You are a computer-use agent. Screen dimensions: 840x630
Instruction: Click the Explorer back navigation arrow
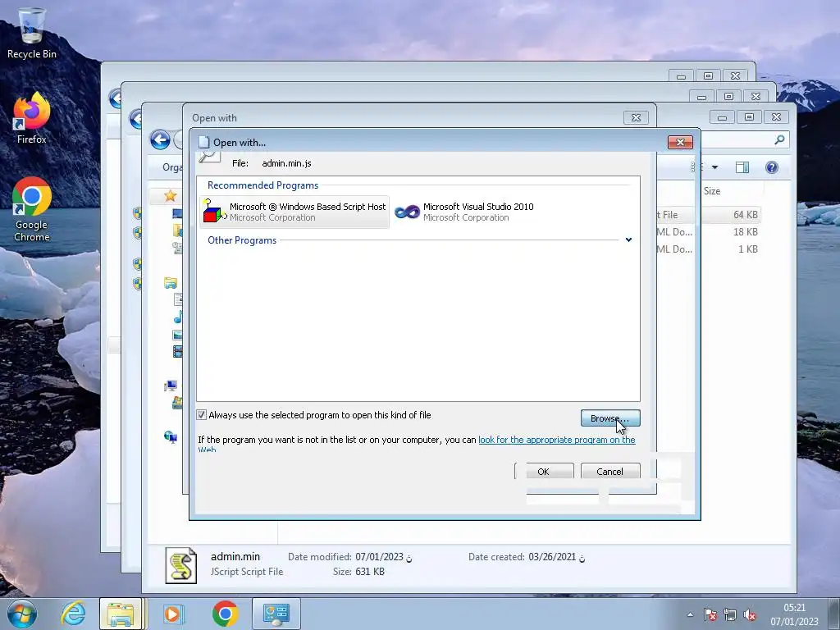pyautogui.click(x=160, y=139)
